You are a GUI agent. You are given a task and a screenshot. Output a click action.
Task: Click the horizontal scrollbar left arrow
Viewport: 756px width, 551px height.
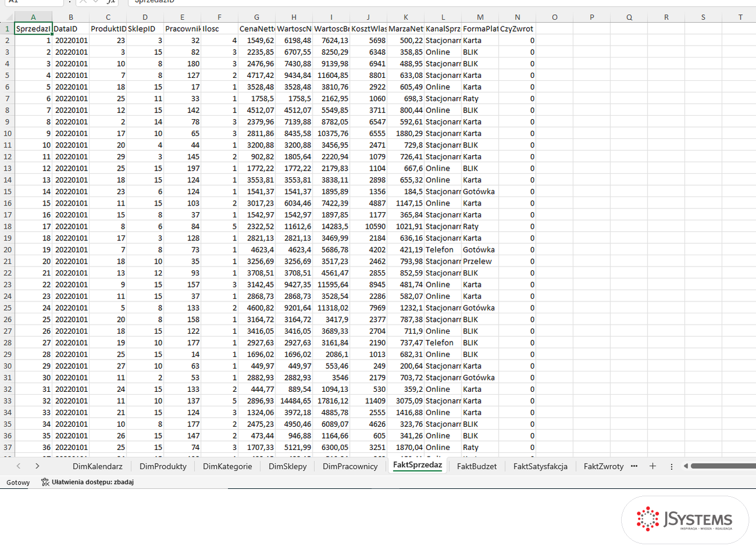(x=685, y=466)
